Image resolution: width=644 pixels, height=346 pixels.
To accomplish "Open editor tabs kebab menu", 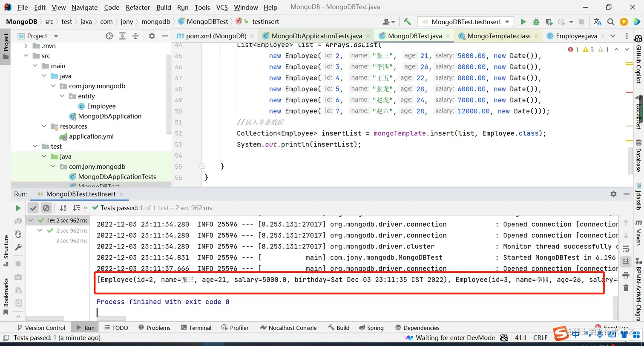I will tap(627, 36).
